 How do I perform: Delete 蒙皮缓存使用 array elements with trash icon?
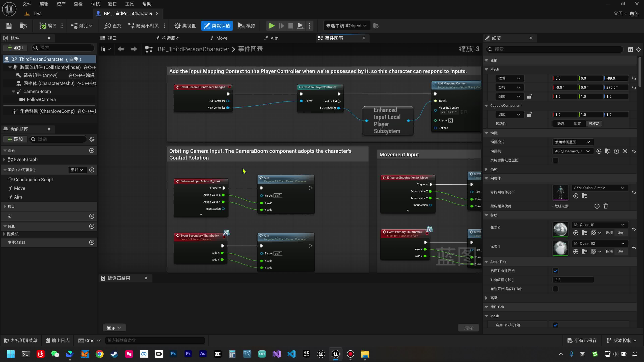(x=606, y=206)
